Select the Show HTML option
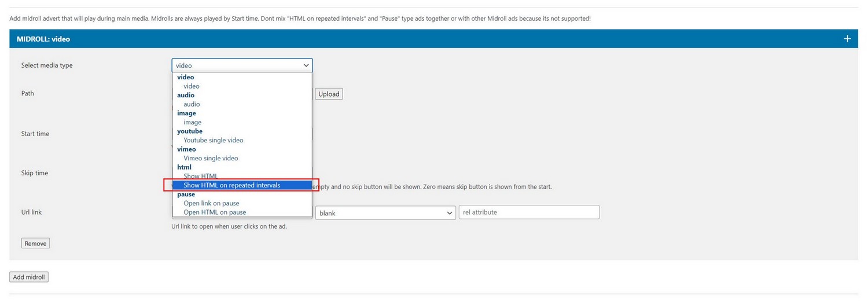 pos(200,176)
